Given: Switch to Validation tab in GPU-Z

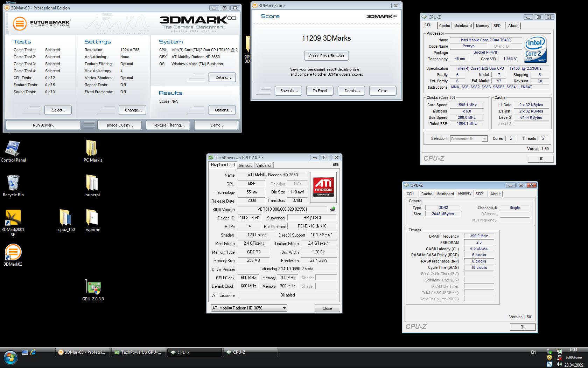Looking at the screenshot, I should pyautogui.click(x=264, y=165).
